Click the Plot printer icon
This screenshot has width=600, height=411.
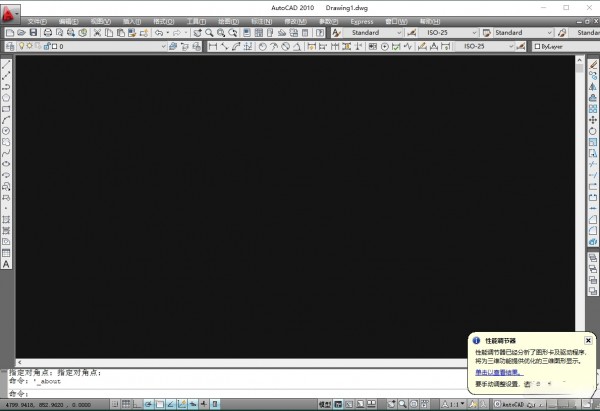[47, 33]
